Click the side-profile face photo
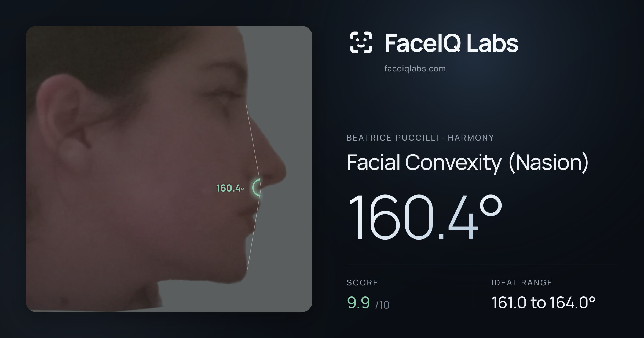644x338 pixels. [x=169, y=169]
